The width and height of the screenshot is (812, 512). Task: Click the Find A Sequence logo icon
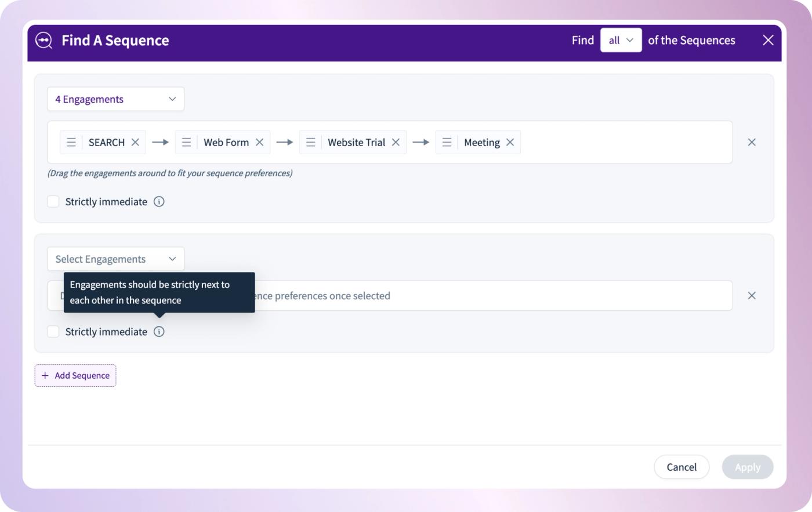(43, 40)
